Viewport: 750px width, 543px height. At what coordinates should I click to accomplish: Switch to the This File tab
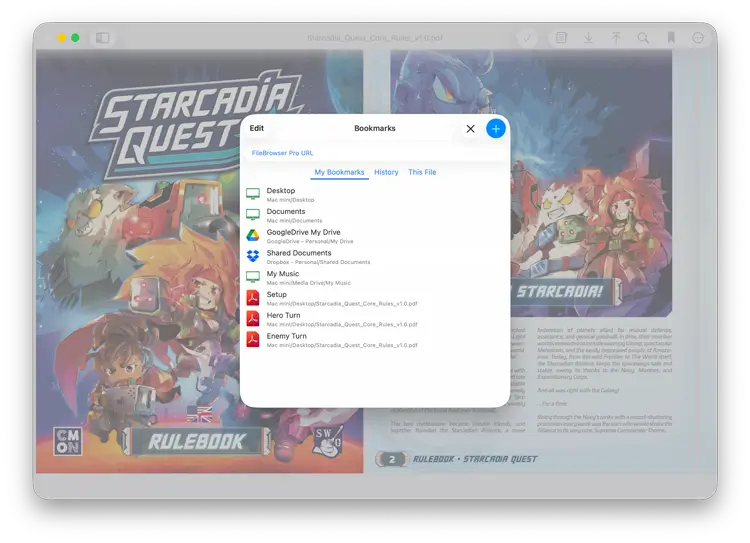click(x=422, y=173)
